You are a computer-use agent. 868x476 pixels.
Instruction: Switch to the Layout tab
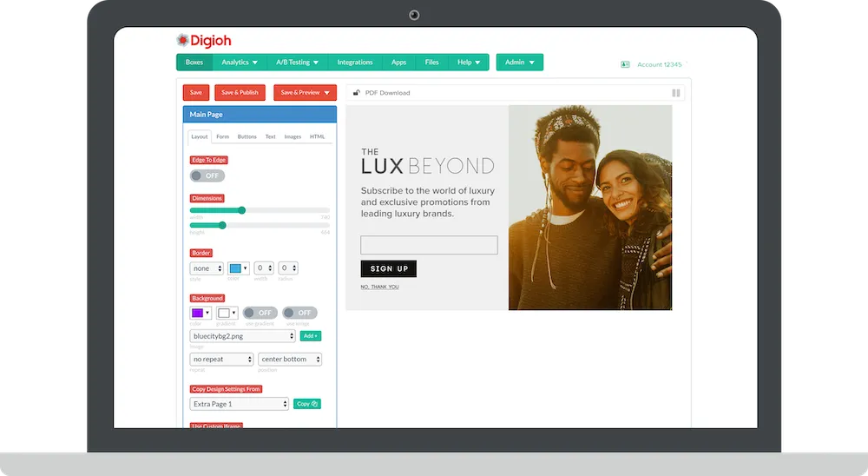click(x=200, y=137)
